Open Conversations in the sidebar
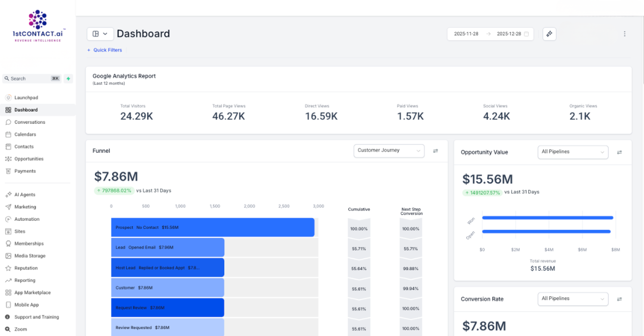The image size is (644, 336). [x=29, y=122]
